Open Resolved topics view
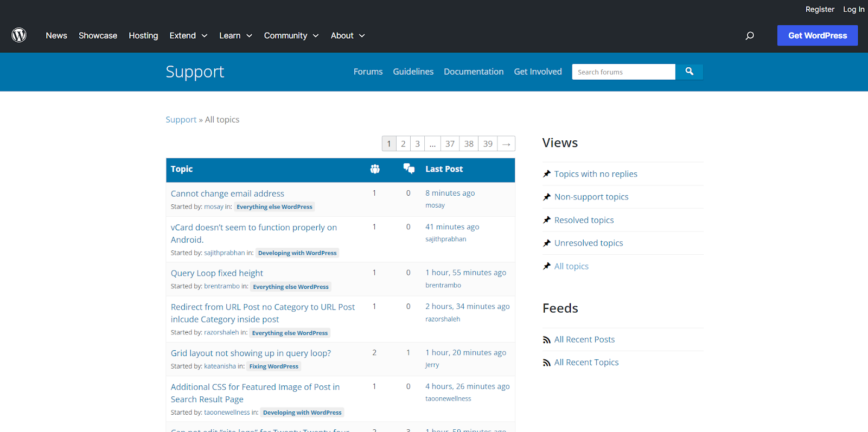This screenshot has width=868, height=432. [584, 220]
